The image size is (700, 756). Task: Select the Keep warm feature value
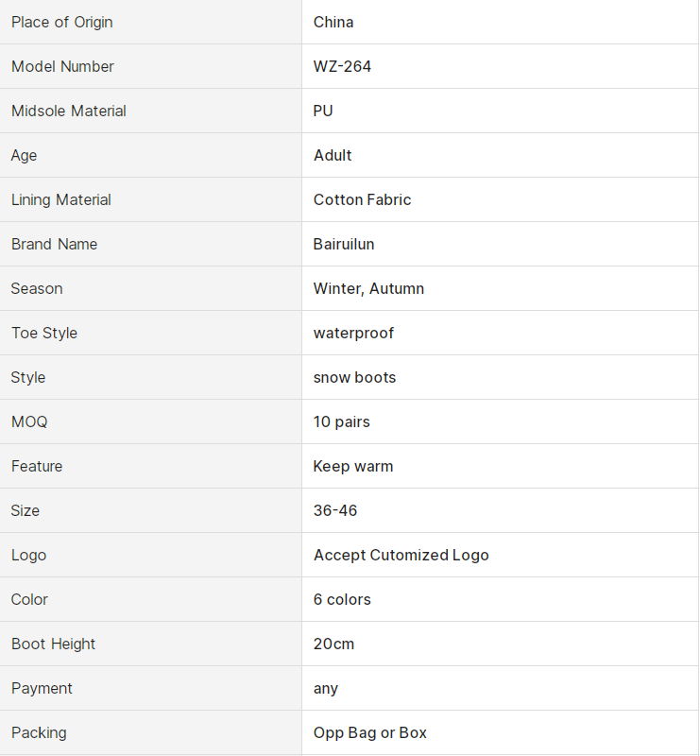click(353, 466)
